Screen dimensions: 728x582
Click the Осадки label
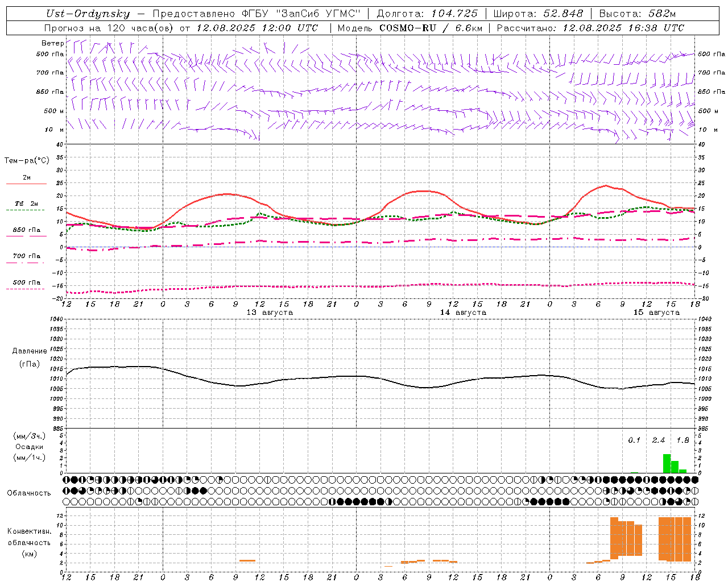30,447
